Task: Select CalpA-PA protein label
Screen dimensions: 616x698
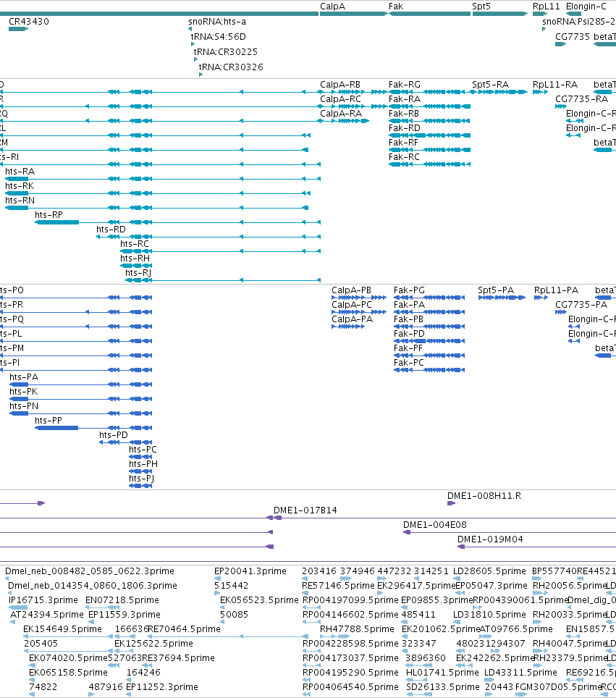Action: click(x=352, y=319)
